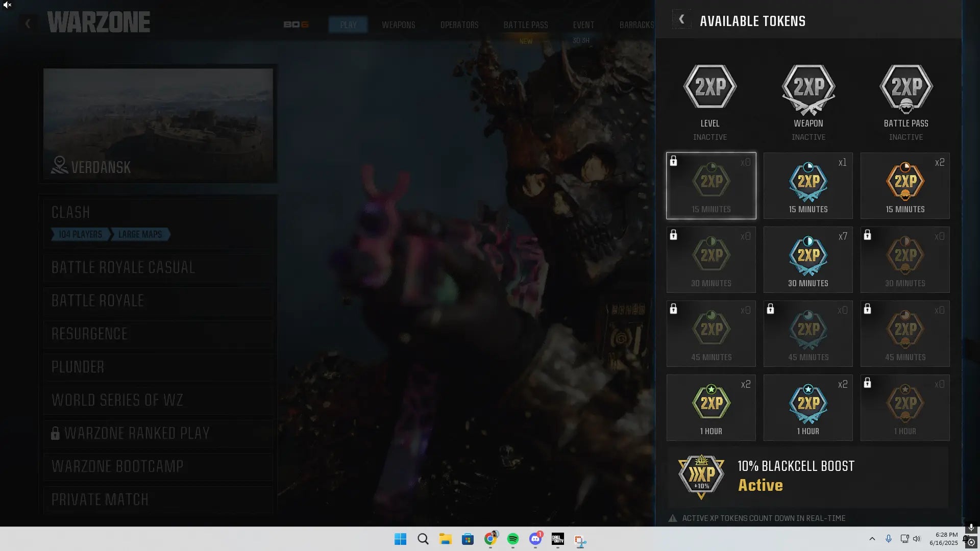Viewport: 980px width, 551px height.
Task: Open the Snipping Tool taskbar icon
Action: (580, 540)
